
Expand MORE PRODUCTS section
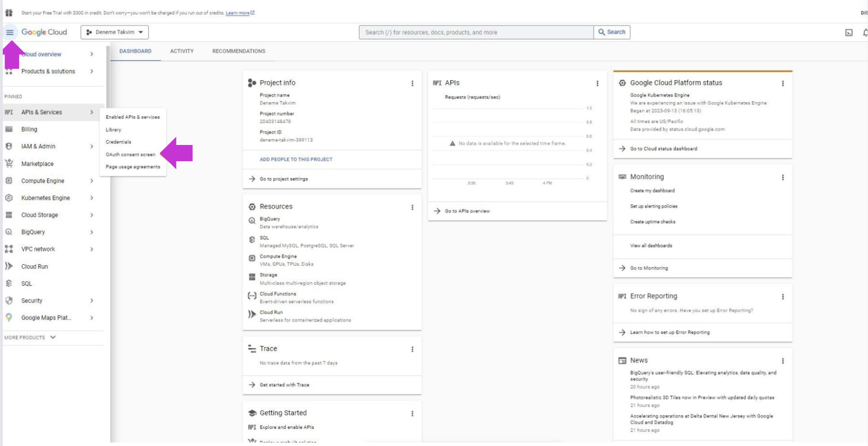pos(30,337)
